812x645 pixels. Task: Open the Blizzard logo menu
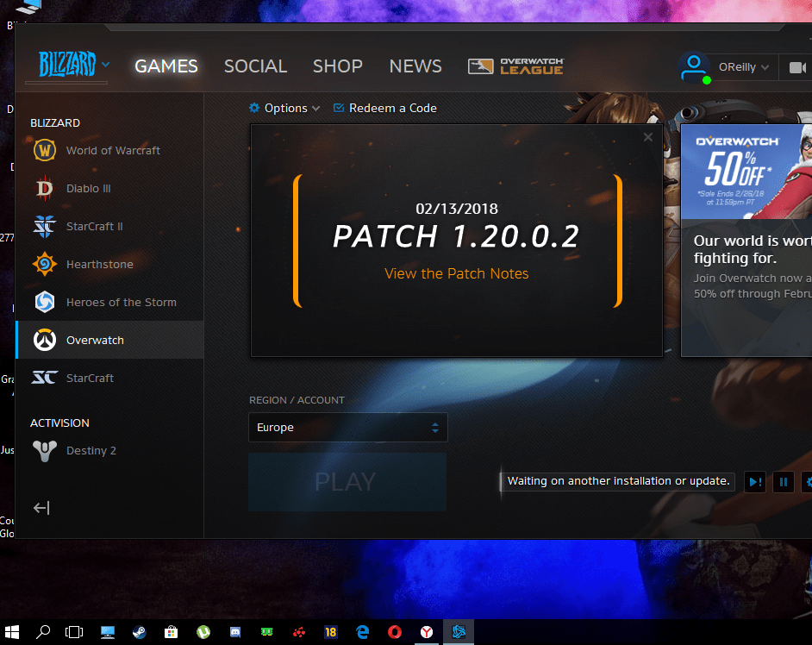(x=74, y=65)
